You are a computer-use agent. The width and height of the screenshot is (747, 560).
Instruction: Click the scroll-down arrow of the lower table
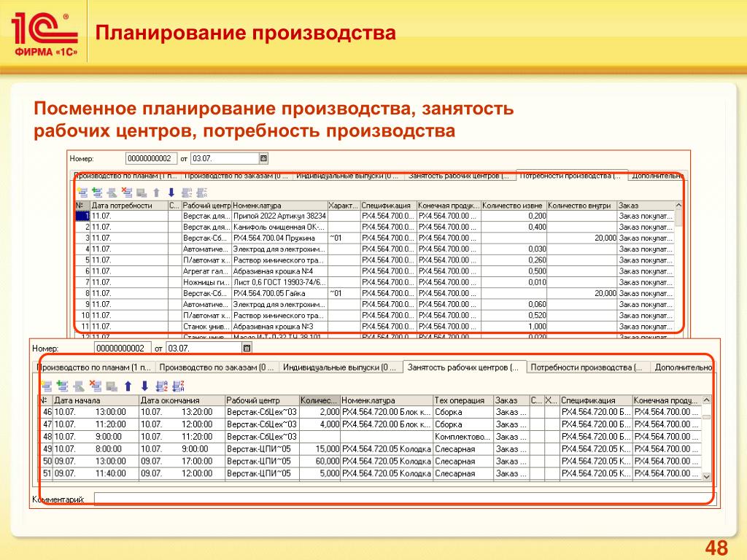click(x=706, y=476)
